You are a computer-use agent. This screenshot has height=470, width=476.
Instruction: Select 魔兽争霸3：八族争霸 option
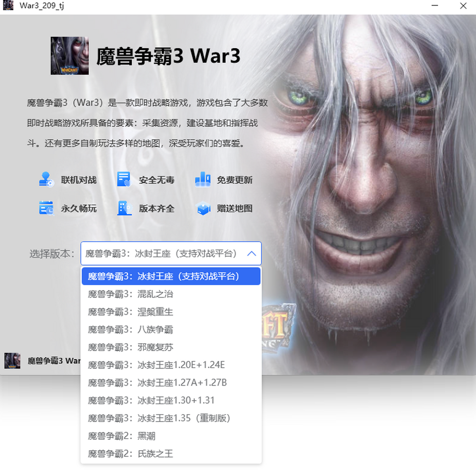pos(171,329)
